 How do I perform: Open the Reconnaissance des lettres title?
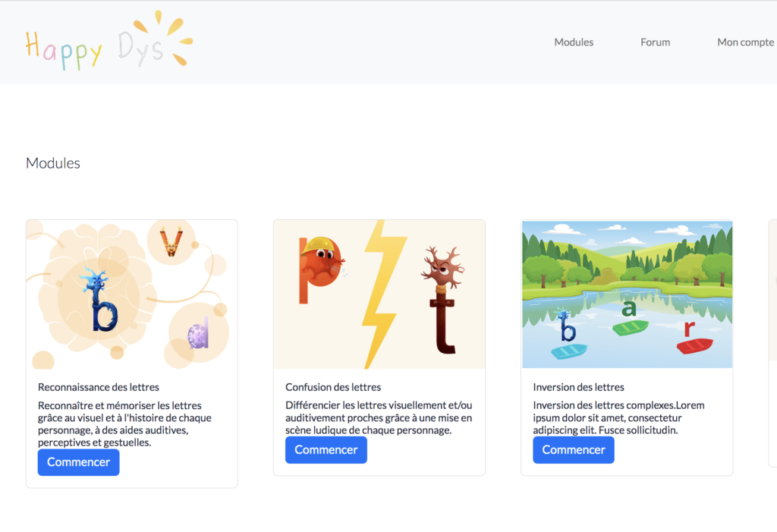99,387
